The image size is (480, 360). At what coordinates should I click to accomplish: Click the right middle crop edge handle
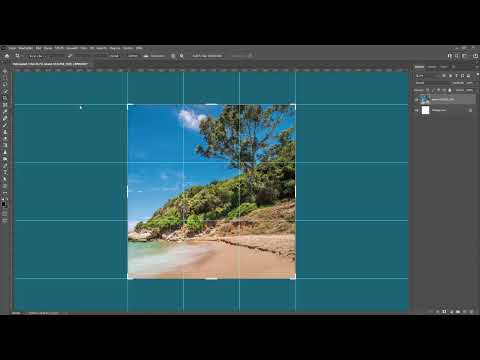tap(295, 191)
